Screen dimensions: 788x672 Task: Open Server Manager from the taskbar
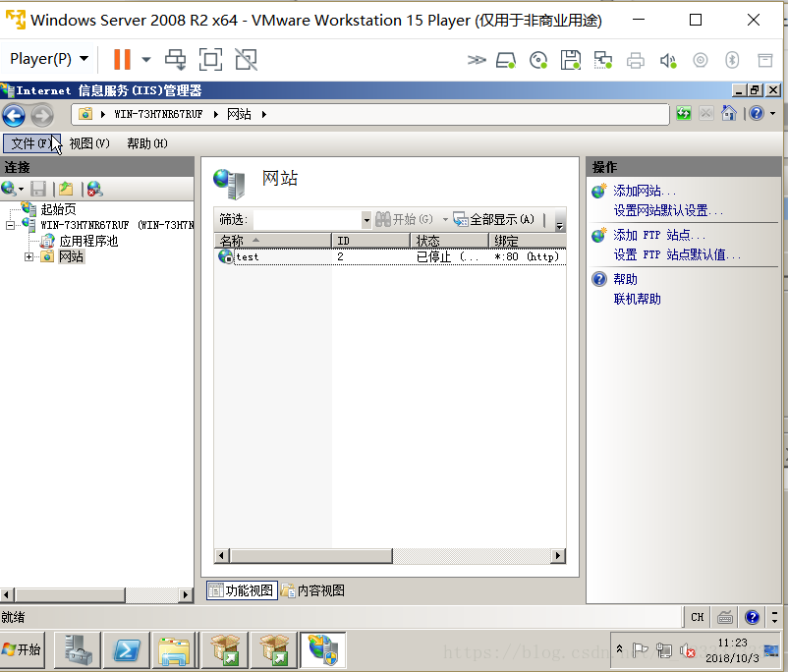tap(78, 650)
